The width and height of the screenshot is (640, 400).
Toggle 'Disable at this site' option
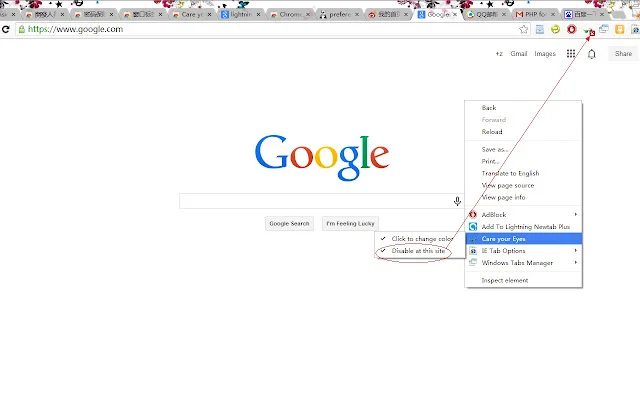click(420, 251)
